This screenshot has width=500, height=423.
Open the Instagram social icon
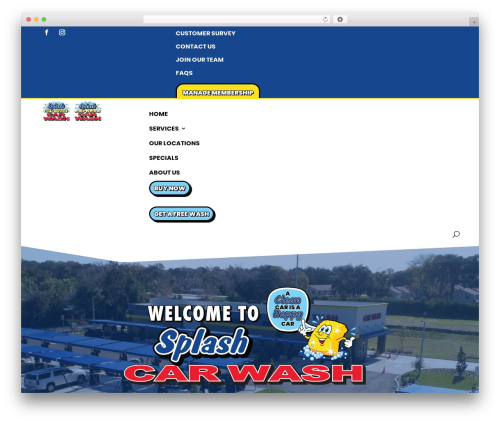tap(62, 32)
